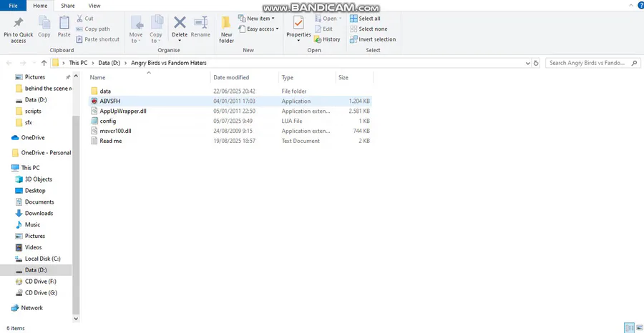Switch to the View ribbon tab
The image size is (644, 333).
point(94,6)
